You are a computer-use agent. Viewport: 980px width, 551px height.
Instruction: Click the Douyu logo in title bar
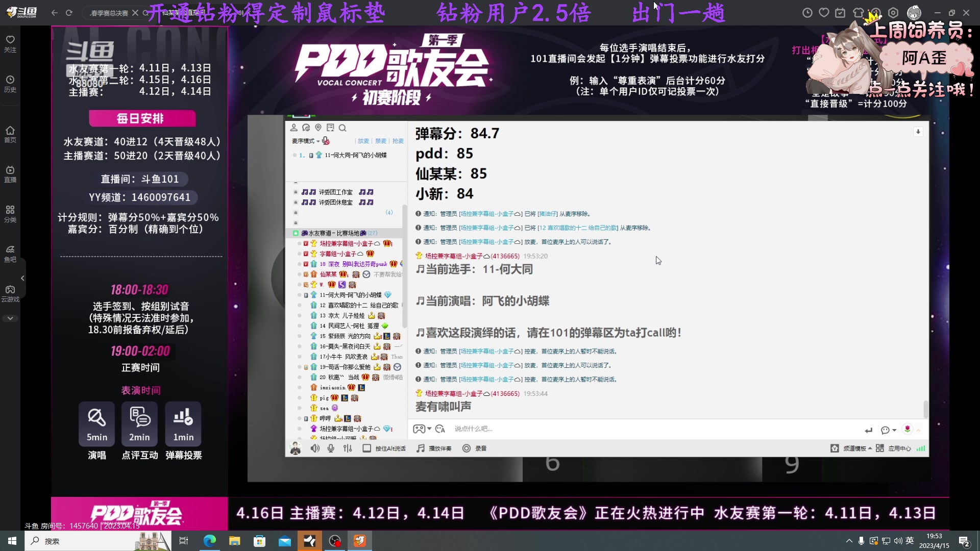[x=21, y=12]
